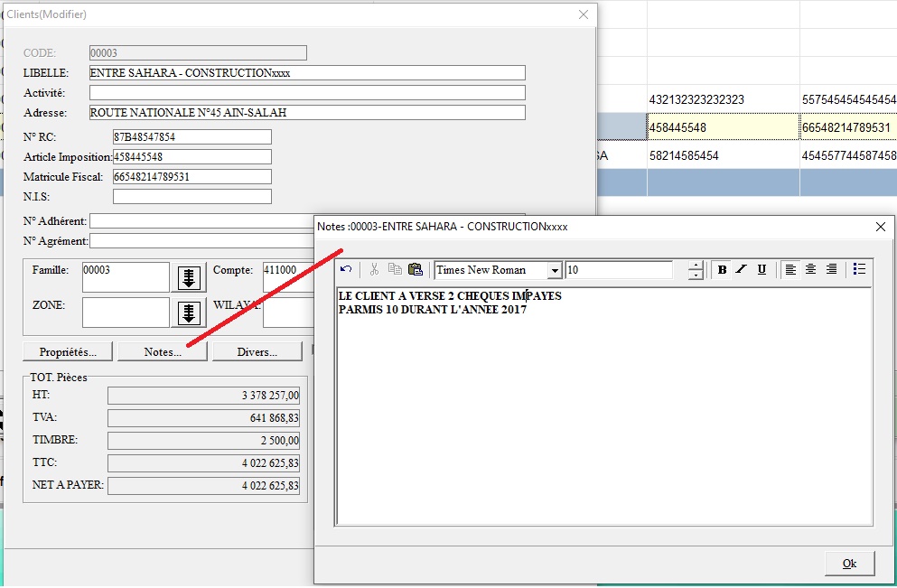Toggle italic formatting in Notes editor
Viewport: 897px width, 588px height.
pyautogui.click(x=742, y=269)
